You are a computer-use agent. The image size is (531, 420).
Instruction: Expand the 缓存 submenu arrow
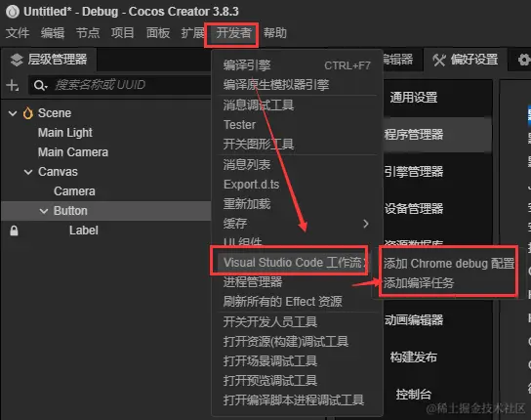(366, 224)
